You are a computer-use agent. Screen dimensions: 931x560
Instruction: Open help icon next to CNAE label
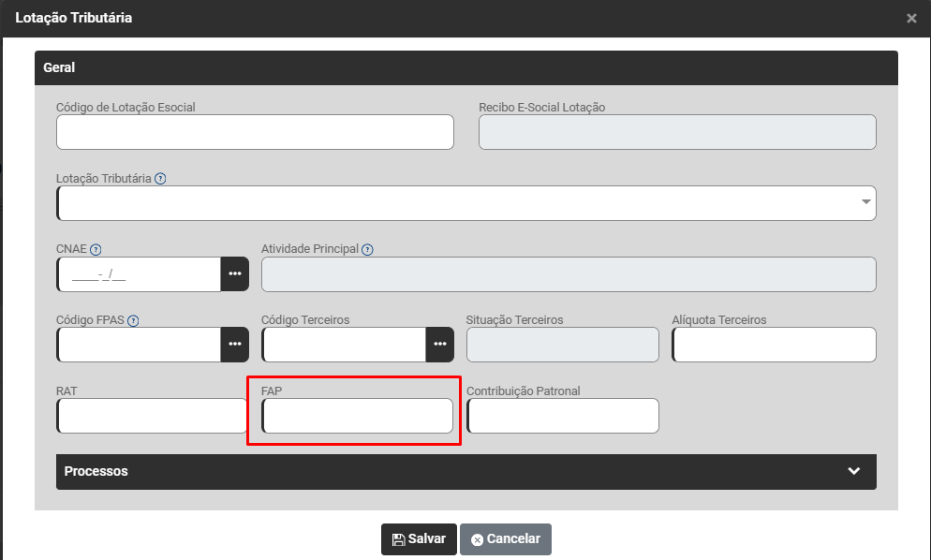[x=96, y=249]
